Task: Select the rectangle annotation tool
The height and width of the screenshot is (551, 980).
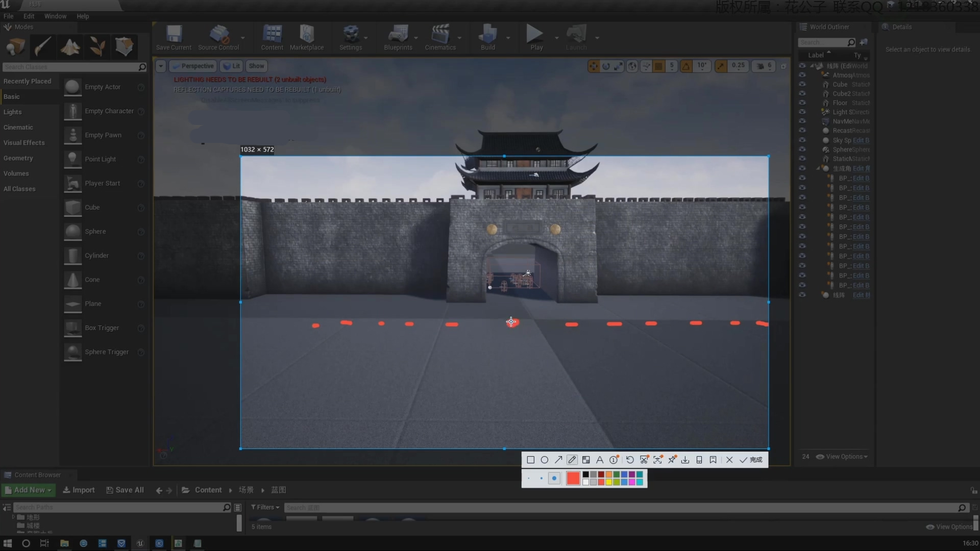Action: (x=530, y=460)
